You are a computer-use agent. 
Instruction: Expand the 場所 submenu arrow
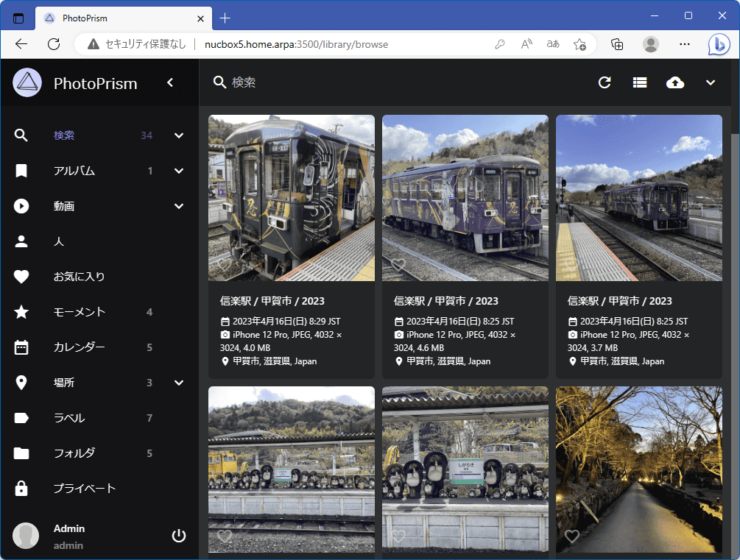point(179,383)
